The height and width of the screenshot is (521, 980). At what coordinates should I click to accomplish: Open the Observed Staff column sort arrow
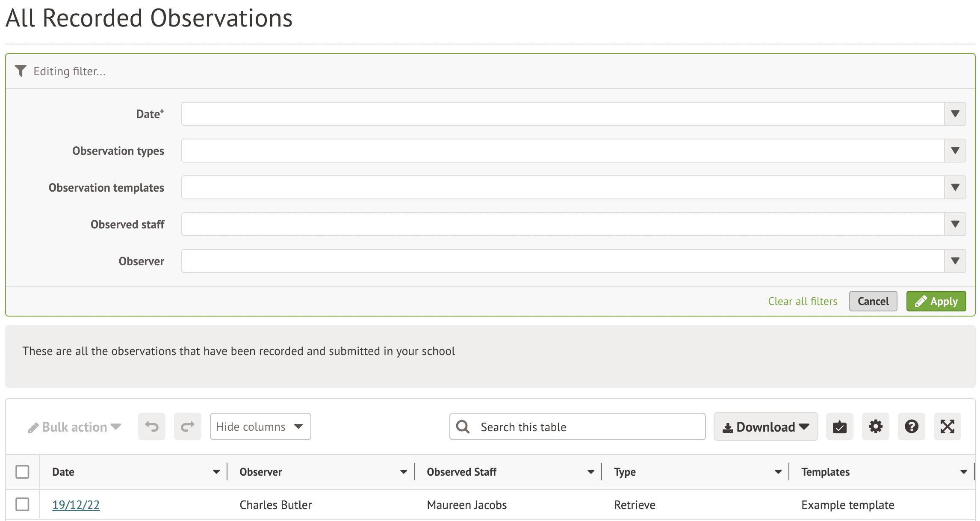[x=591, y=472]
